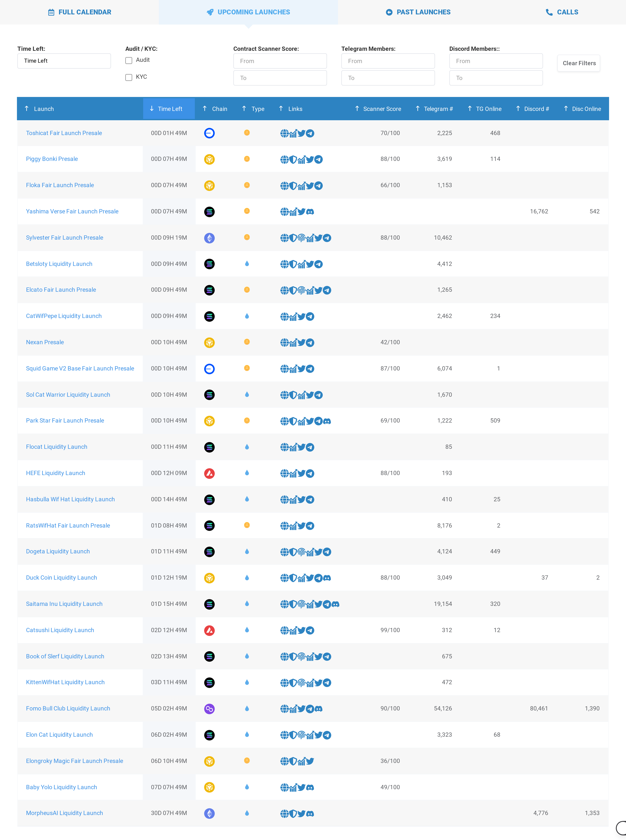Screen dimensions: 626x840
Task: Open RatsWifHat Fair Launch Presale link
Action: [68, 526]
